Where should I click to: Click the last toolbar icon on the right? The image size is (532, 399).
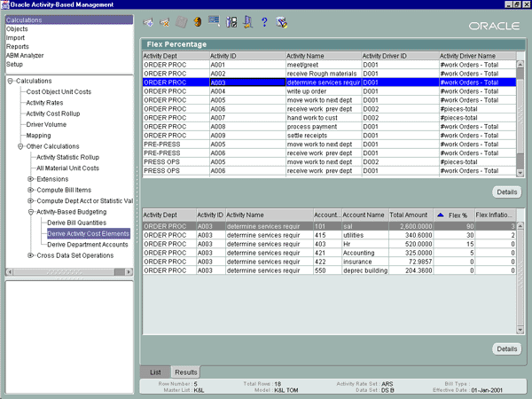[x=282, y=21]
